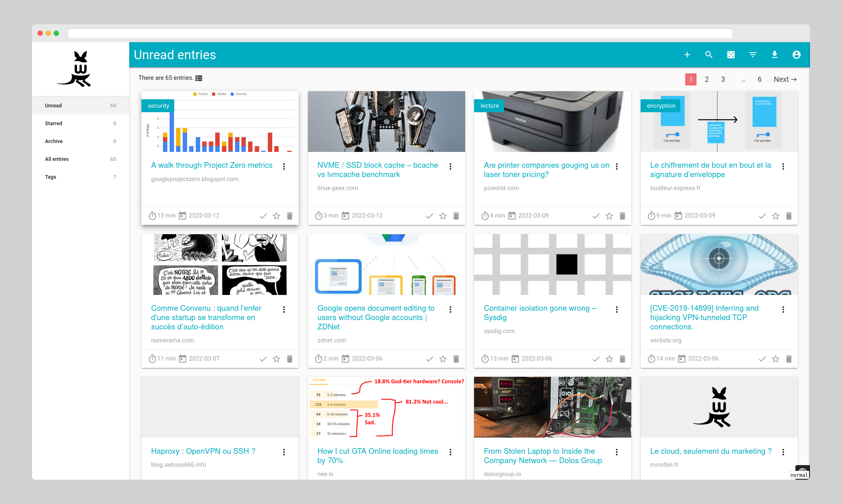Open the search icon in the toolbar

coord(709,54)
